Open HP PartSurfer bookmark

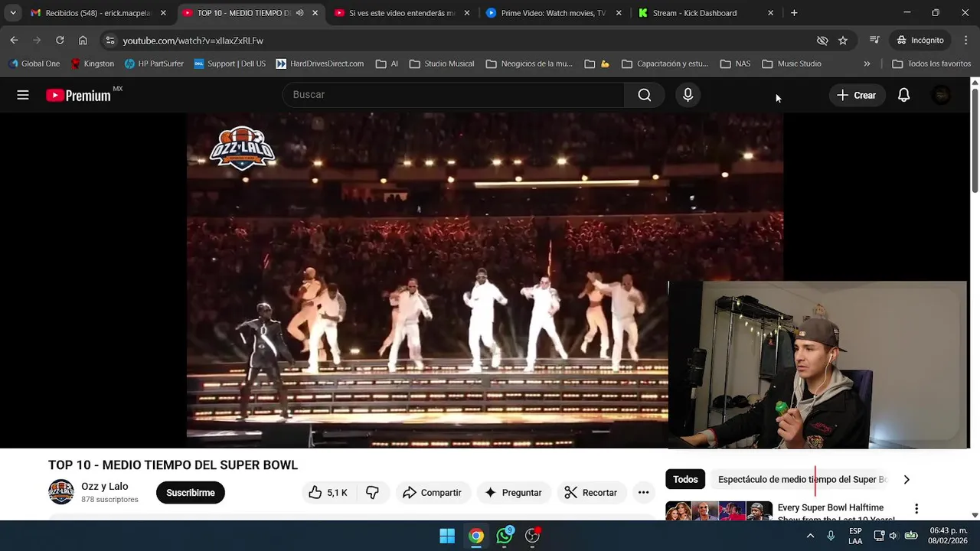point(154,64)
